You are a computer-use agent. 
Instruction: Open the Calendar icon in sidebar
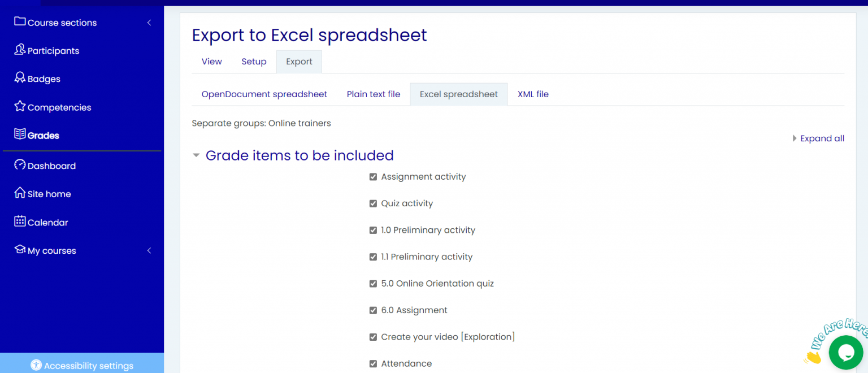(19, 222)
